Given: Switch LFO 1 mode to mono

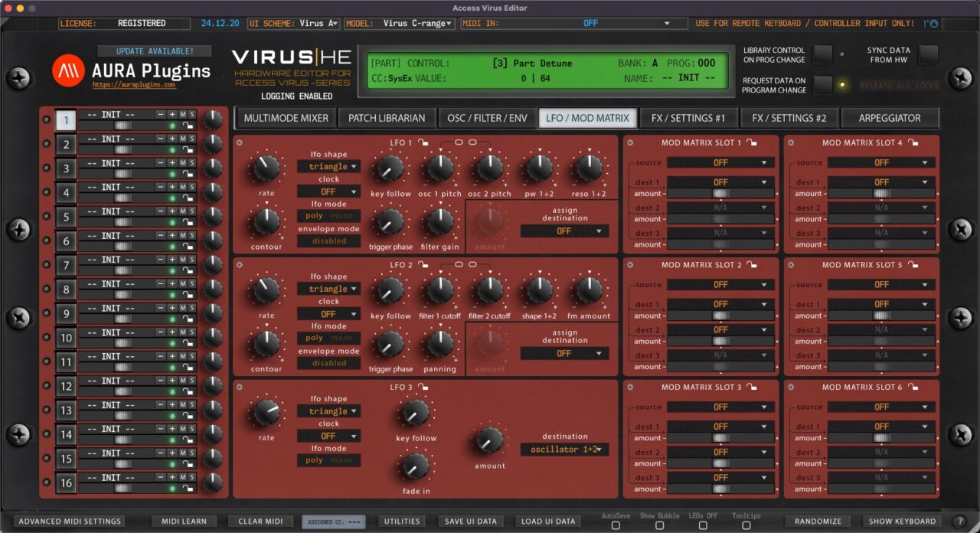Looking at the screenshot, I should click(x=343, y=216).
